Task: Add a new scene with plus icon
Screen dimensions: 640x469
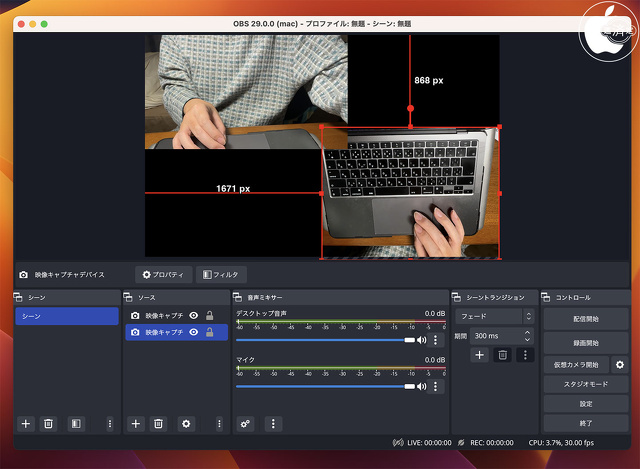Action: point(26,424)
